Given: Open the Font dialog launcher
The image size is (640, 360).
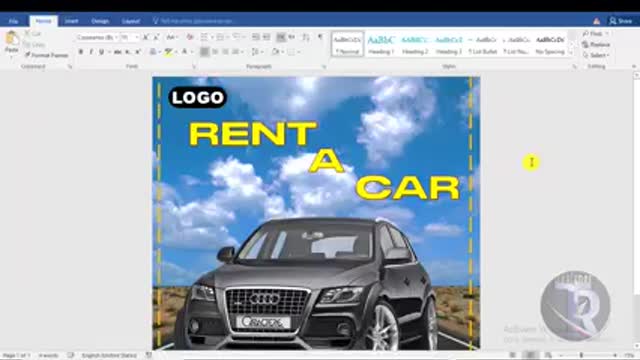Looking at the screenshot, I should click(x=194, y=67).
